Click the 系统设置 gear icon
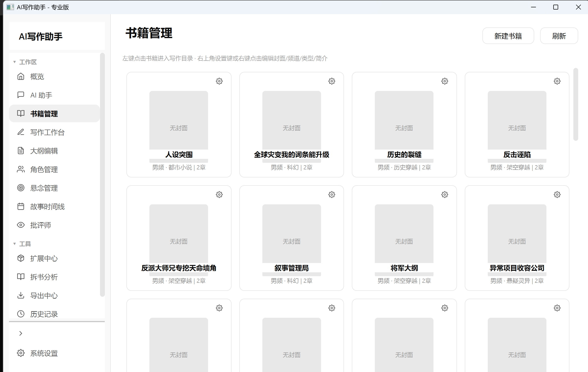The image size is (588, 372). click(x=21, y=353)
